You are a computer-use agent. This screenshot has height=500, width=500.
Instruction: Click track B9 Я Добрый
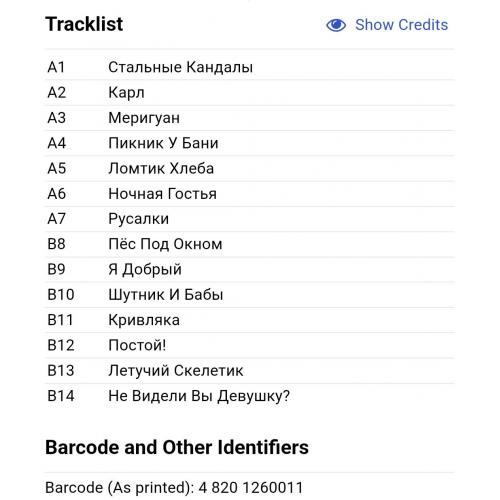pyautogui.click(x=250, y=269)
